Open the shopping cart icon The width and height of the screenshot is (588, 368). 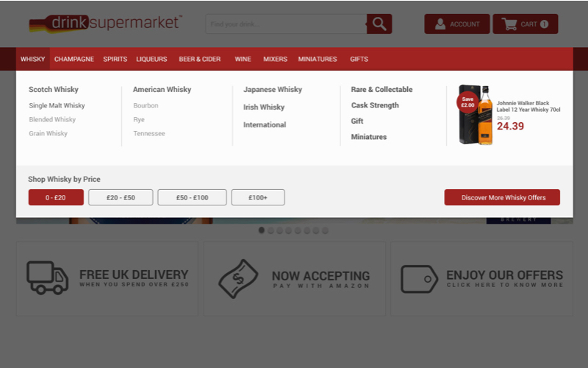[x=509, y=24]
